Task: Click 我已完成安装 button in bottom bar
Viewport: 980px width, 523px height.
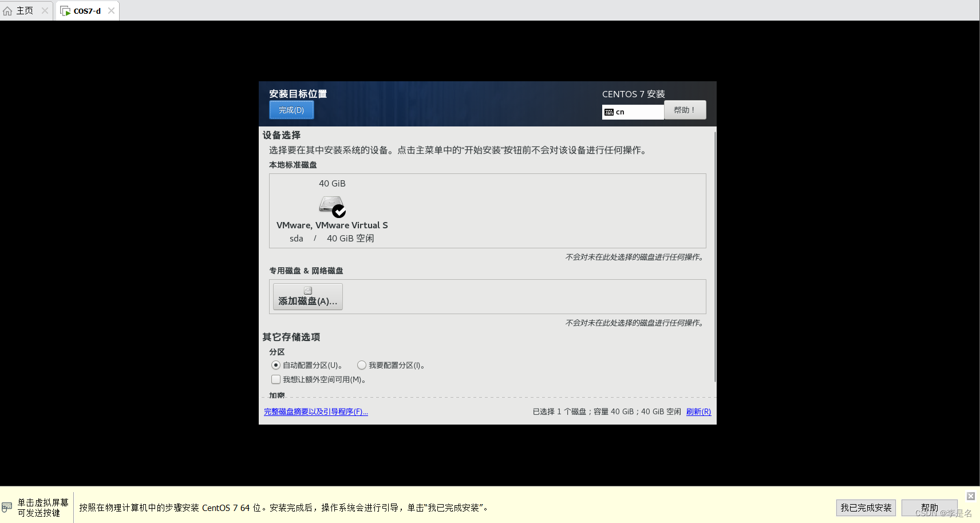Action: [x=866, y=508]
